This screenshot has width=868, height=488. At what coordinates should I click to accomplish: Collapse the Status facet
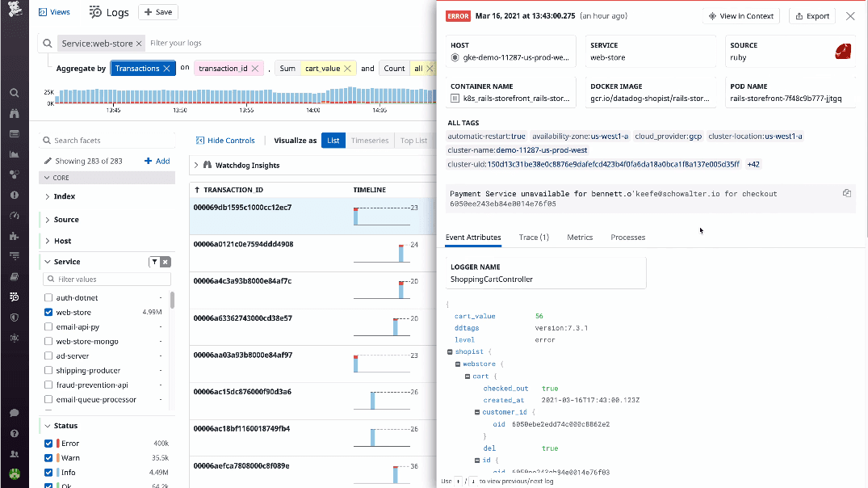(x=48, y=426)
